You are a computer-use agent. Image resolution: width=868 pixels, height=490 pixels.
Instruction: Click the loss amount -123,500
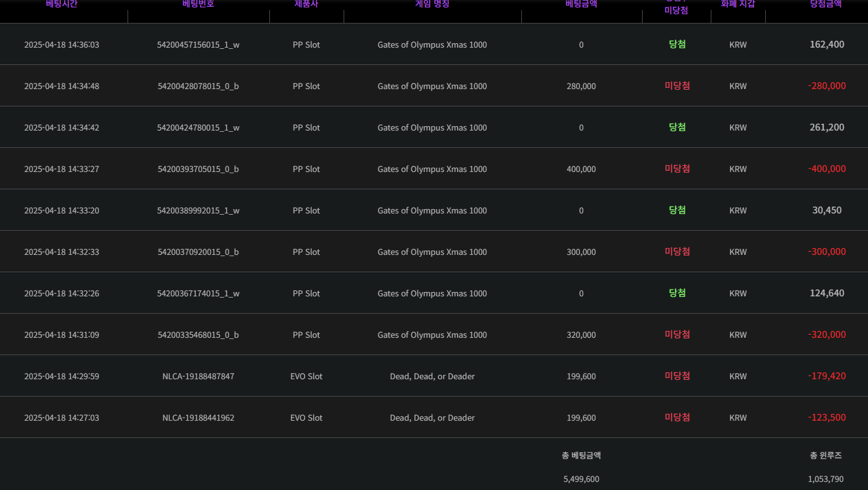(827, 418)
